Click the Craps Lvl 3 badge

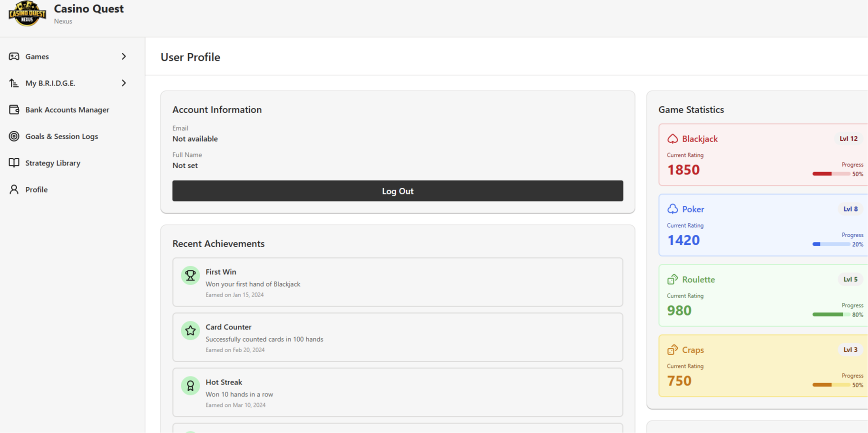(850, 350)
